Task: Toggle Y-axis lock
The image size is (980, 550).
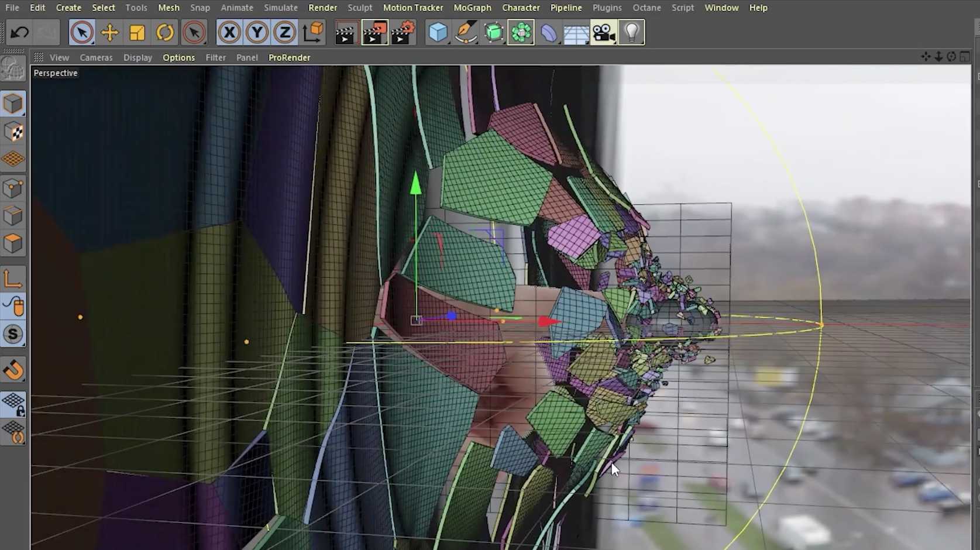Action: click(257, 33)
